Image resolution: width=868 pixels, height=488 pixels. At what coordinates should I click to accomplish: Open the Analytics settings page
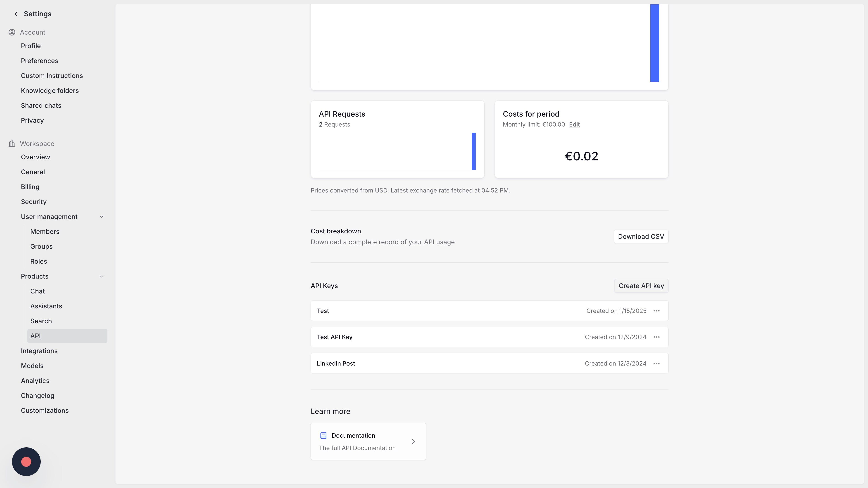35,380
